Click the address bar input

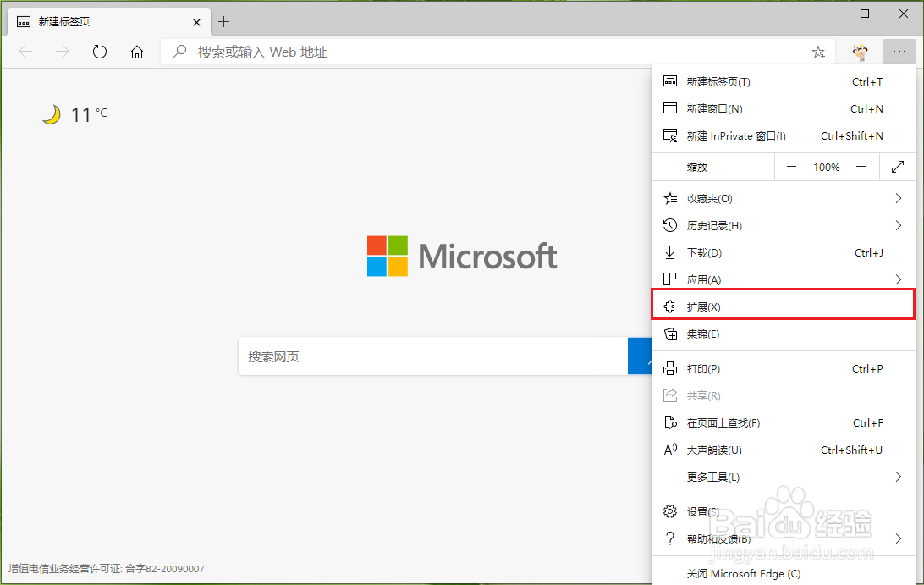tap(498, 52)
